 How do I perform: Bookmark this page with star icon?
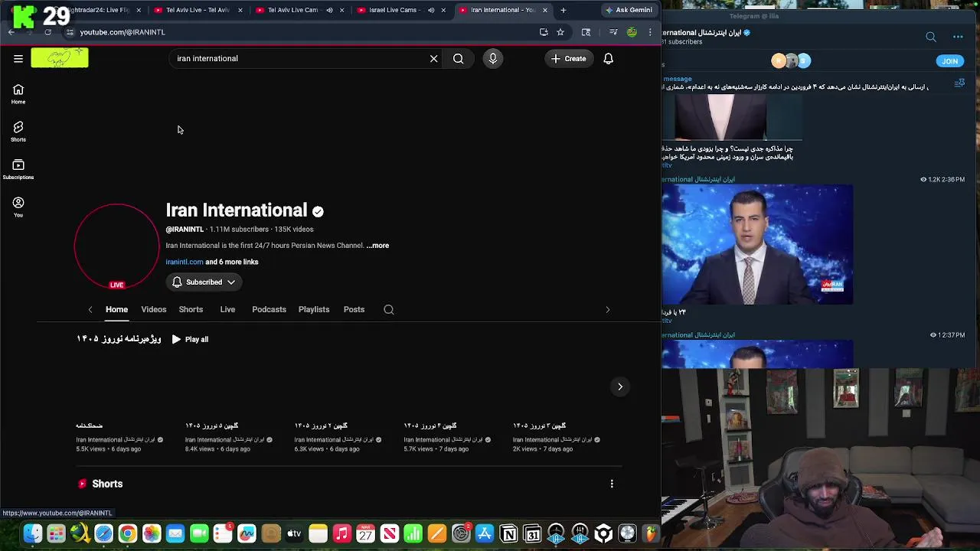click(560, 32)
